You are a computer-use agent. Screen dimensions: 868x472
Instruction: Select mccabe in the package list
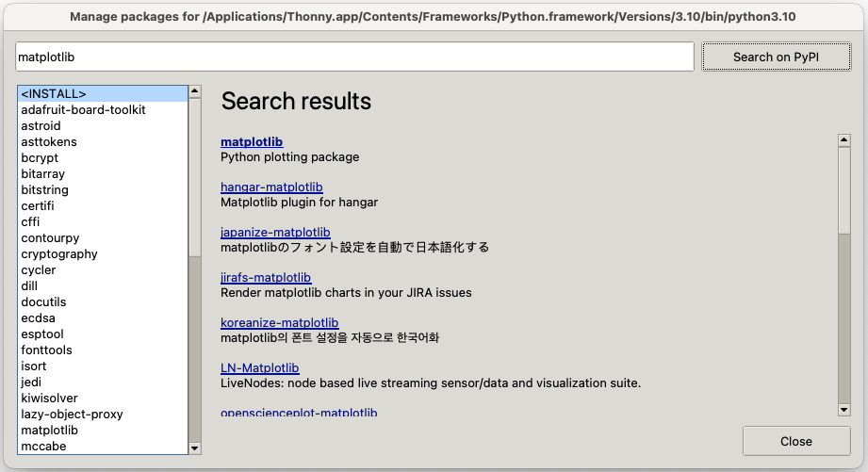[103, 446]
